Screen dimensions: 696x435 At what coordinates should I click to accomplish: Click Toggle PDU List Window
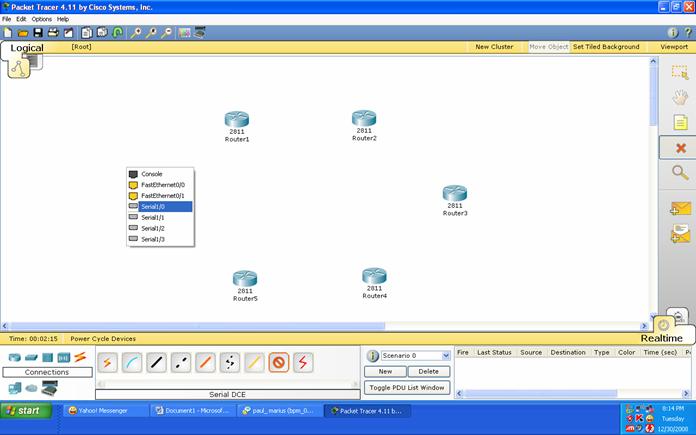coord(407,387)
